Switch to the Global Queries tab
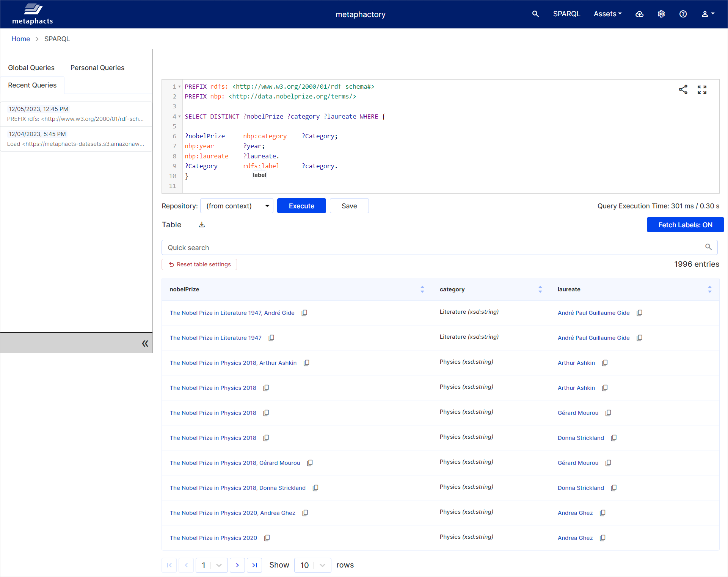 pos(31,67)
